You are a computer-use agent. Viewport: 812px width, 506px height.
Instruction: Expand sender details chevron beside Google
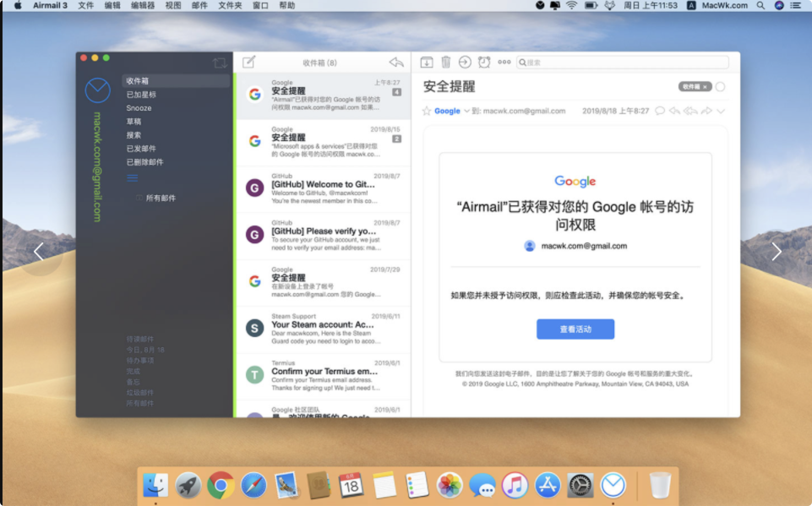pos(466,111)
